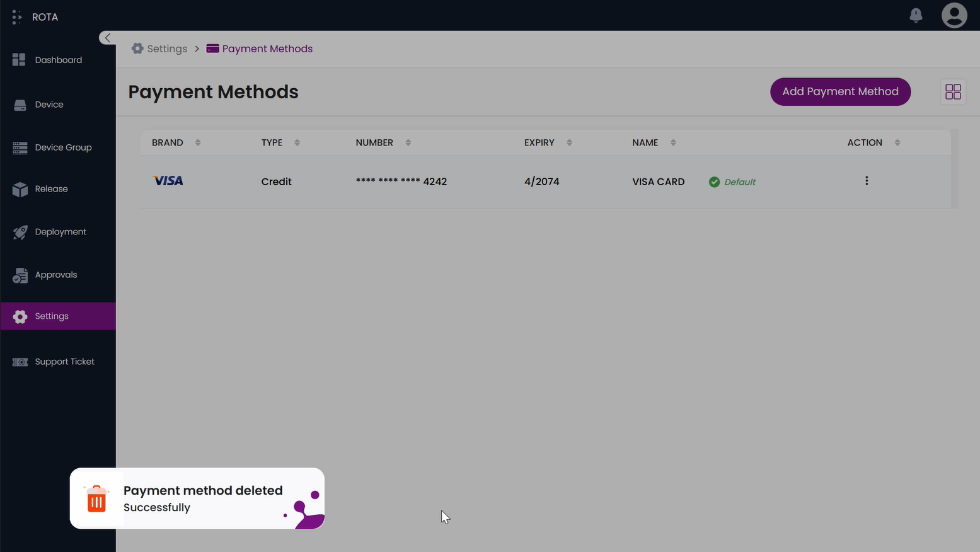
Task: Navigate to Settings breadcrumb link
Action: point(166,49)
